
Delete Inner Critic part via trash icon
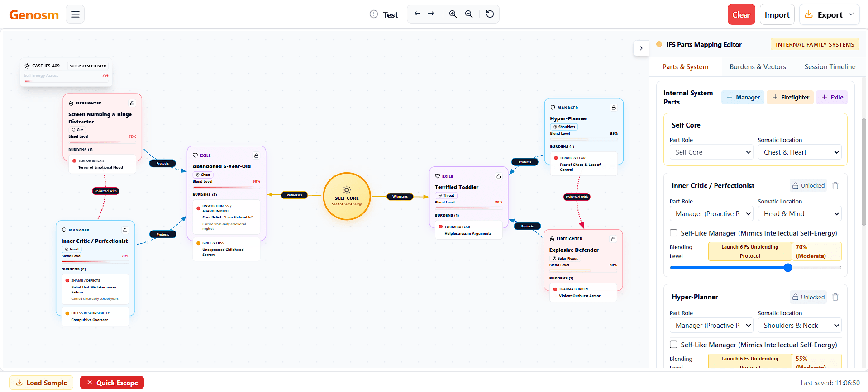click(x=835, y=186)
